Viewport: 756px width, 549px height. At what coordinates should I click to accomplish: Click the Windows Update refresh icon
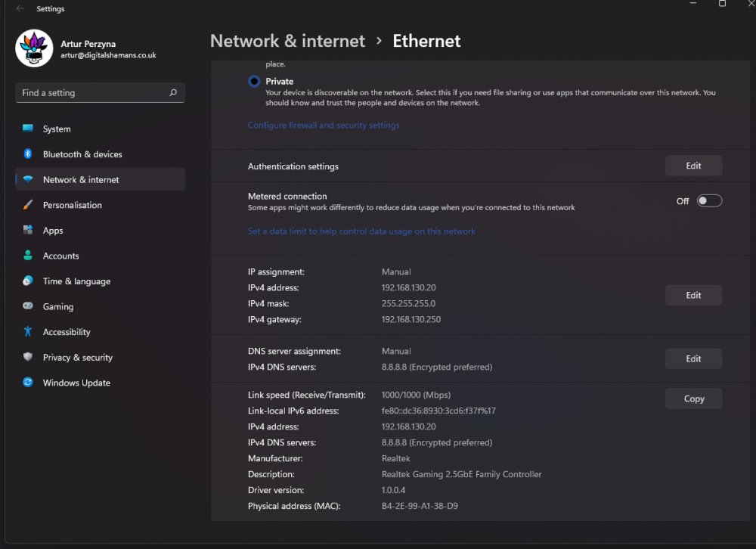(x=28, y=382)
